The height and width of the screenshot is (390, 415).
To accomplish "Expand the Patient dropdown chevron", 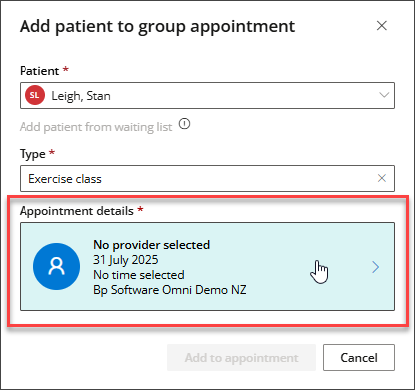I will click(x=384, y=95).
